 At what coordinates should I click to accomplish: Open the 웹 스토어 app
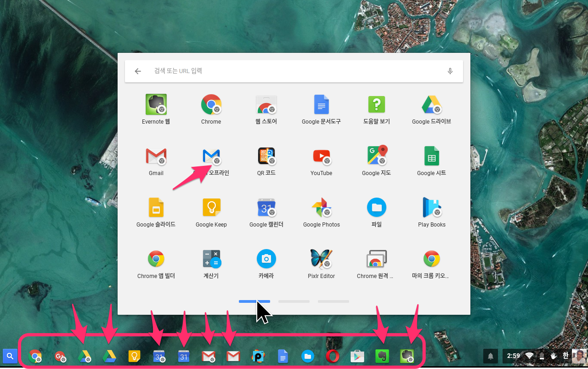tap(266, 109)
